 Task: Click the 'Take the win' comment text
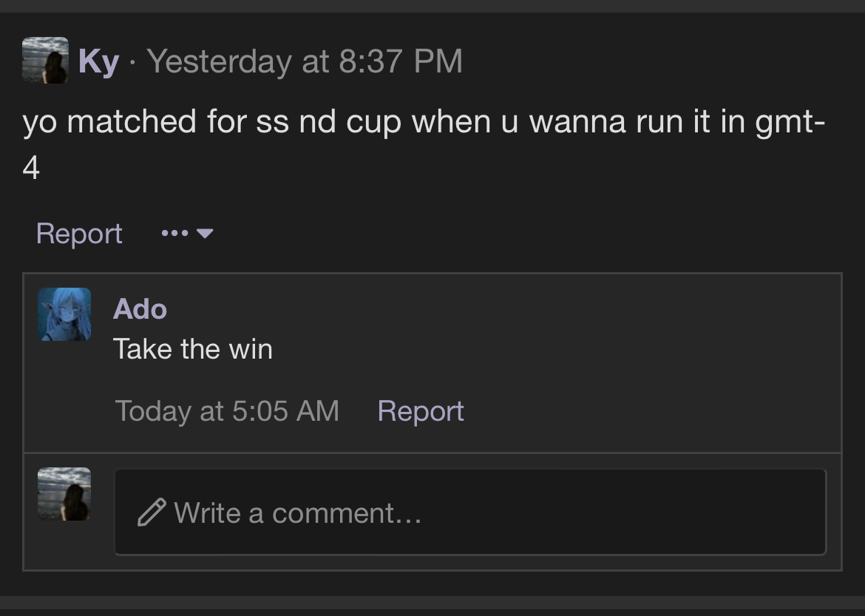coord(192,349)
